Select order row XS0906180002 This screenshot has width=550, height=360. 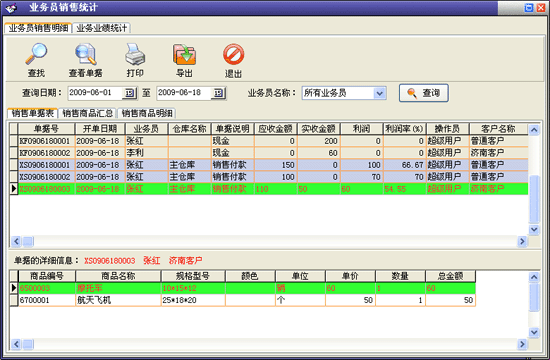point(269,177)
